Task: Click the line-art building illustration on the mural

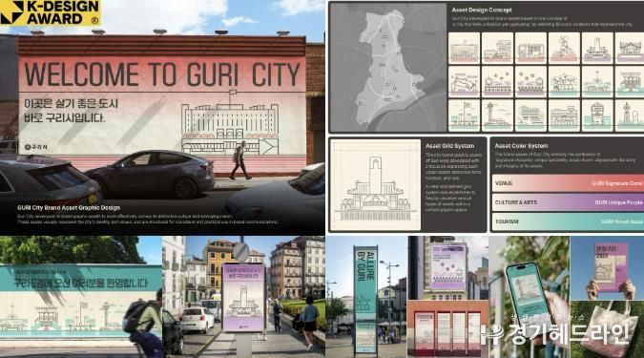Action: [x=230, y=129]
